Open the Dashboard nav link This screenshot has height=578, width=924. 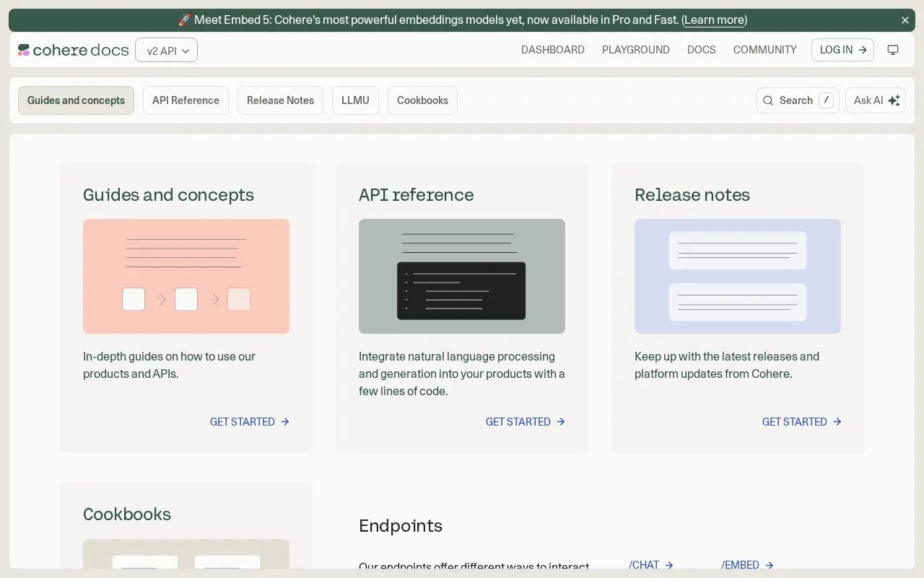(x=553, y=50)
